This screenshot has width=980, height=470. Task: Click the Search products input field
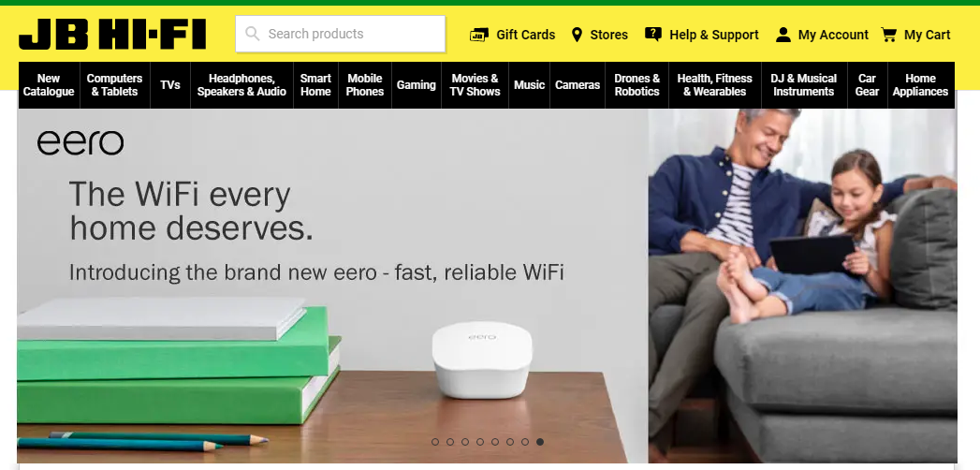(x=341, y=34)
